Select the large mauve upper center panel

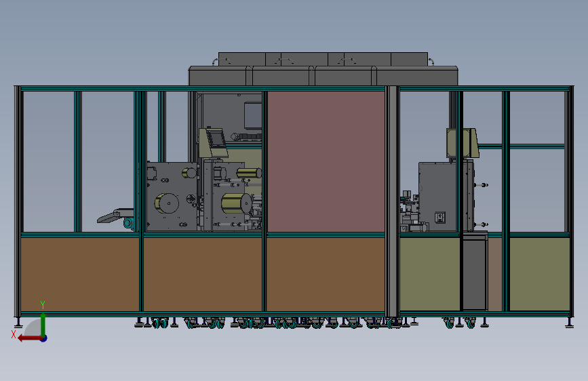click(x=326, y=161)
